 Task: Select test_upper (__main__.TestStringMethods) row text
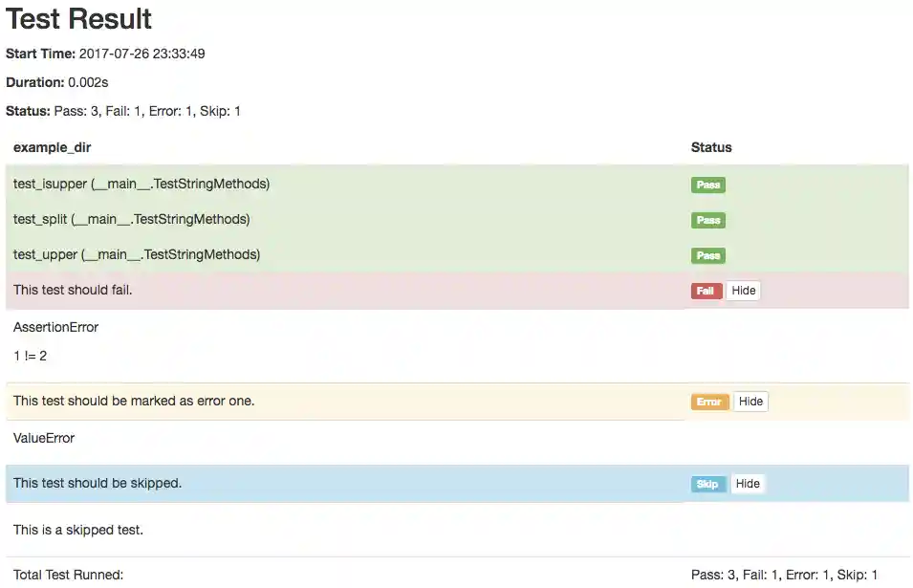pos(137,255)
